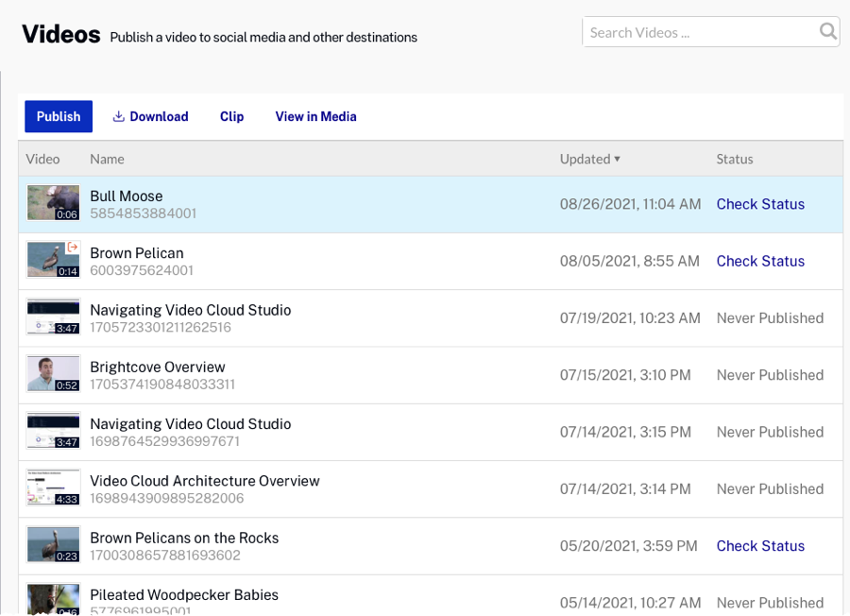The width and height of the screenshot is (850, 616).
Task: Click the search magnifier icon
Action: 827,32
